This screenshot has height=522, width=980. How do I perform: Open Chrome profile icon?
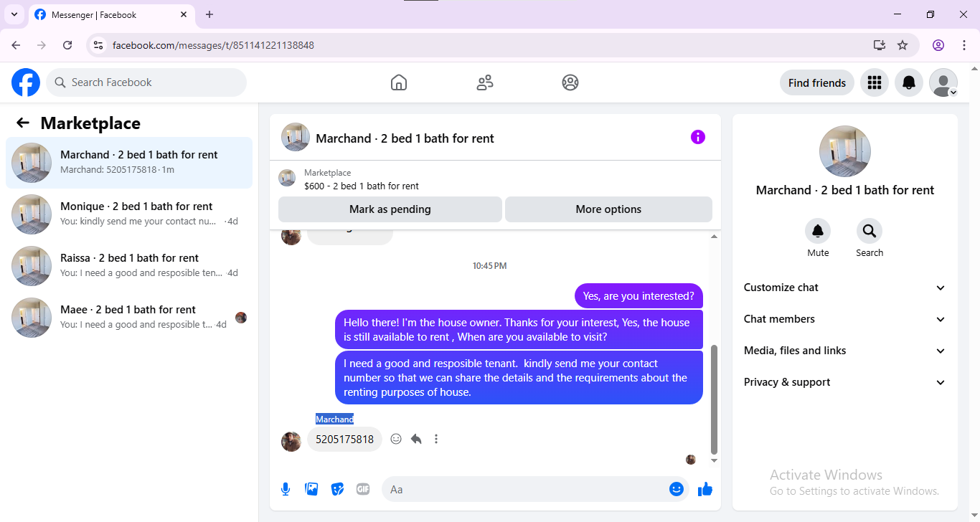point(938,45)
